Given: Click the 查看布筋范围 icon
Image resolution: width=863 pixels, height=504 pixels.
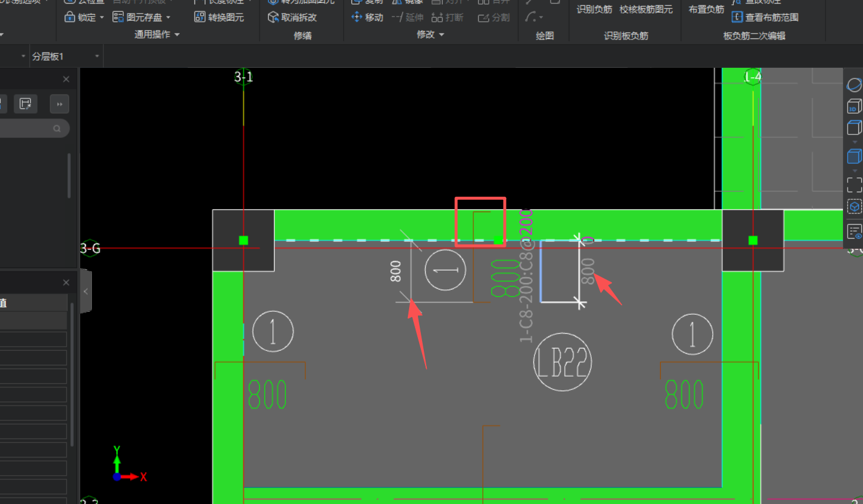Looking at the screenshot, I should [x=737, y=17].
